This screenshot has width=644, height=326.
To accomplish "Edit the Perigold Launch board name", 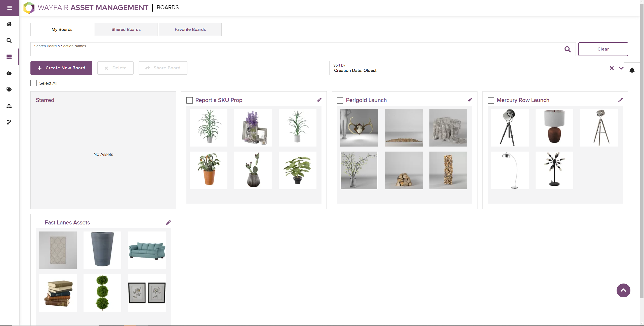I will [x=470, y=100].
